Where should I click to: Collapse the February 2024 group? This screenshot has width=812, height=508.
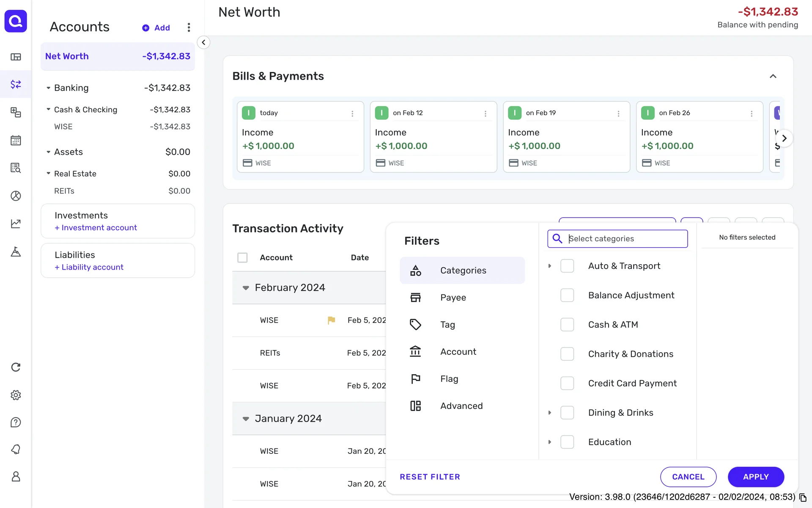coord(246,288)
